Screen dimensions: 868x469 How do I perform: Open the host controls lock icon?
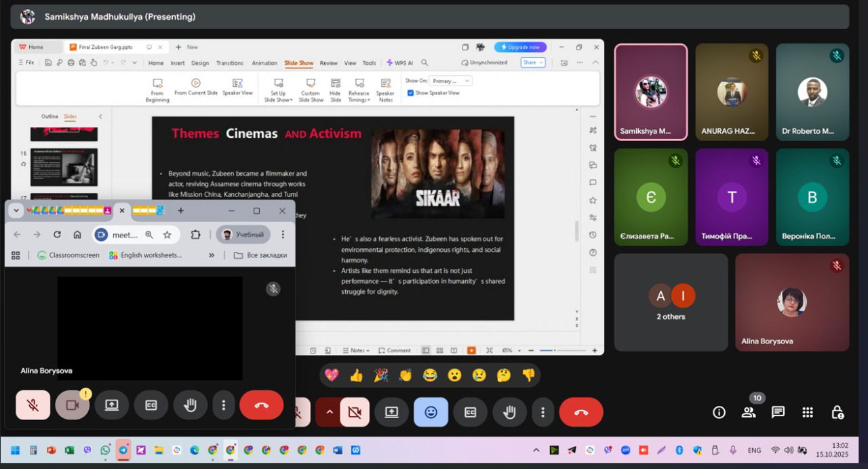(837, 413)
